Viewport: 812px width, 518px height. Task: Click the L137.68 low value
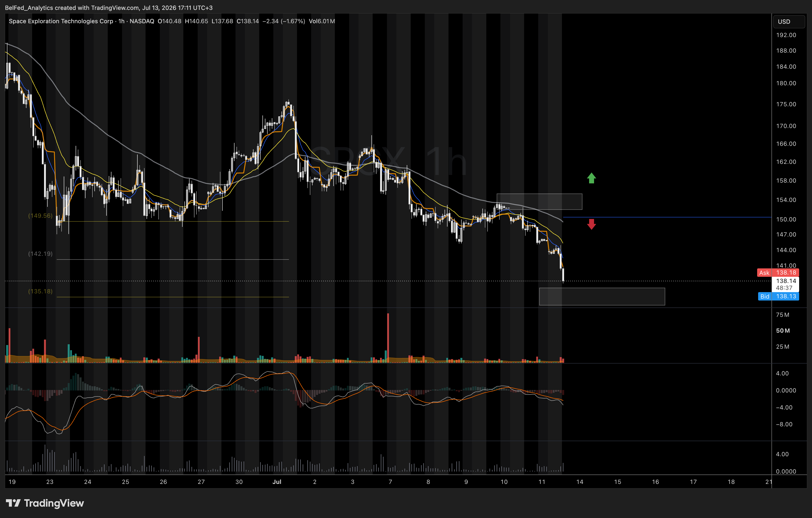pos(222,21)
